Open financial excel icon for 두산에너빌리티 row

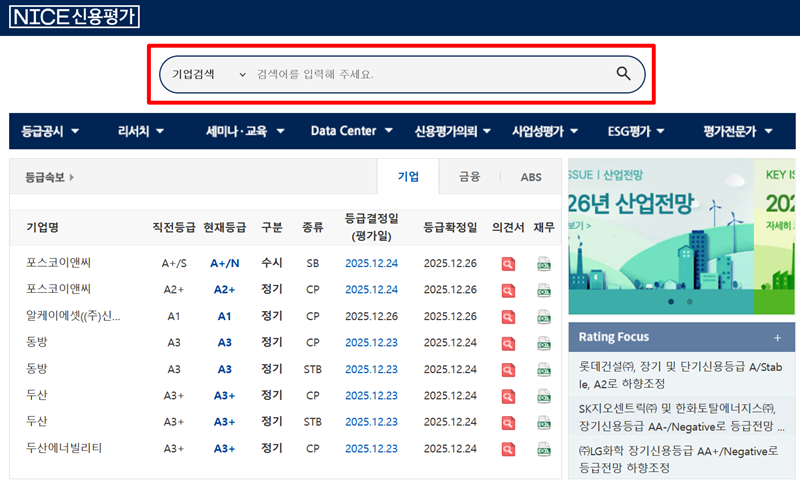544,449
